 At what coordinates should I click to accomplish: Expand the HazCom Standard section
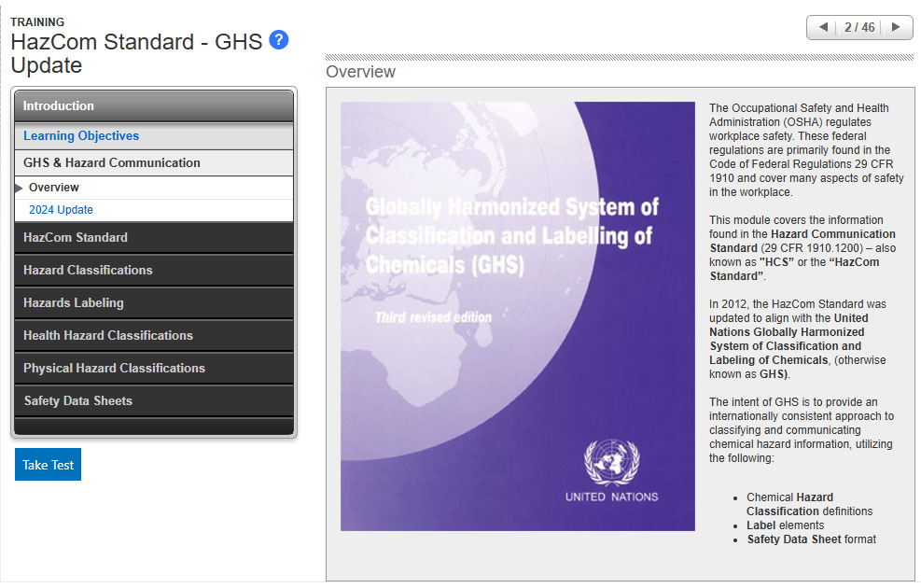(154, 238)
